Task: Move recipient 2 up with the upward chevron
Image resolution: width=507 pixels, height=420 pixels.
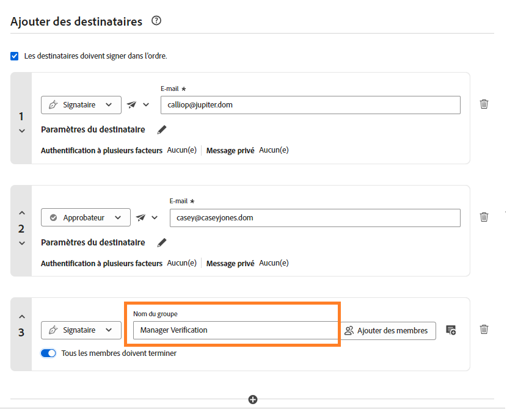Action: tap(21, 212)
